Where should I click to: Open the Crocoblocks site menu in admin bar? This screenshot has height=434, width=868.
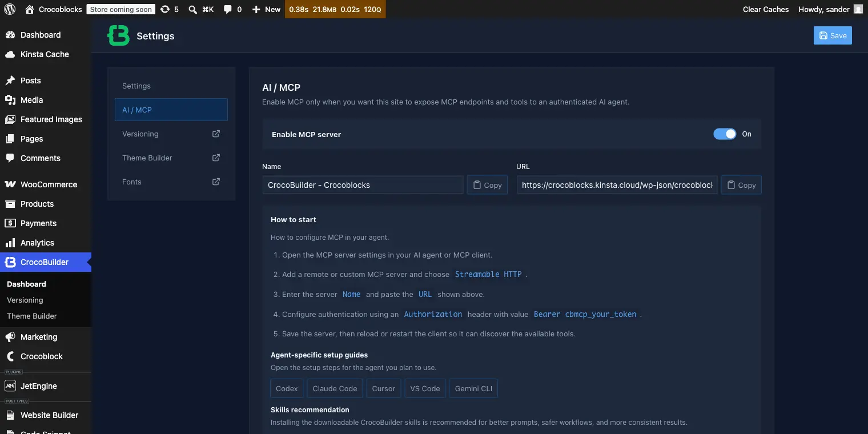53,9
